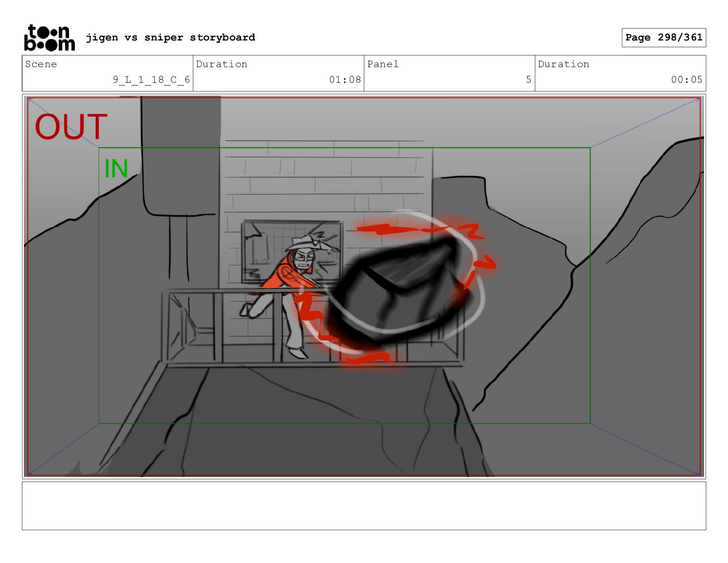Click the Toon Boom logo
This screenshot has height=563, width=728.
[x=49, y=38]
